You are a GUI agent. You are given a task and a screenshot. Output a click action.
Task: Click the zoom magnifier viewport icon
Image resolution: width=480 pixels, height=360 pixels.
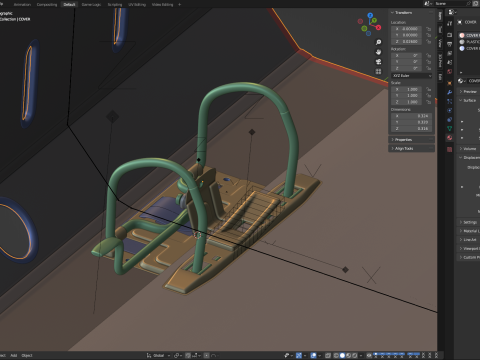tap(378, 42)
